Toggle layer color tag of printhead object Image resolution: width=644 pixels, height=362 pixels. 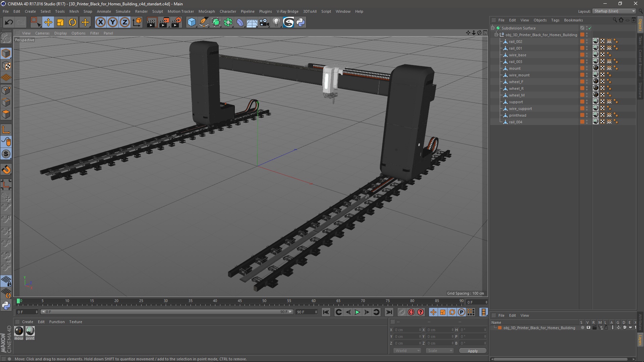tap(582, 115)
